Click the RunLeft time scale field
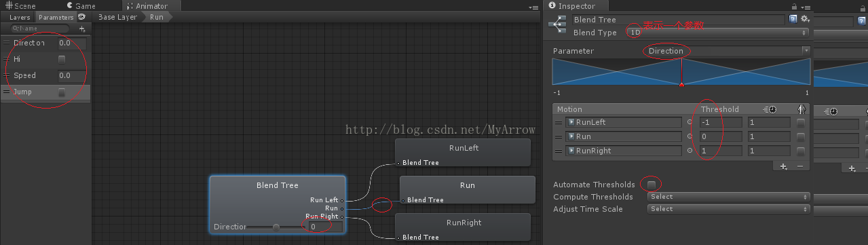The height and width of the screenshot is (245, 868). (x=769, y=123)
